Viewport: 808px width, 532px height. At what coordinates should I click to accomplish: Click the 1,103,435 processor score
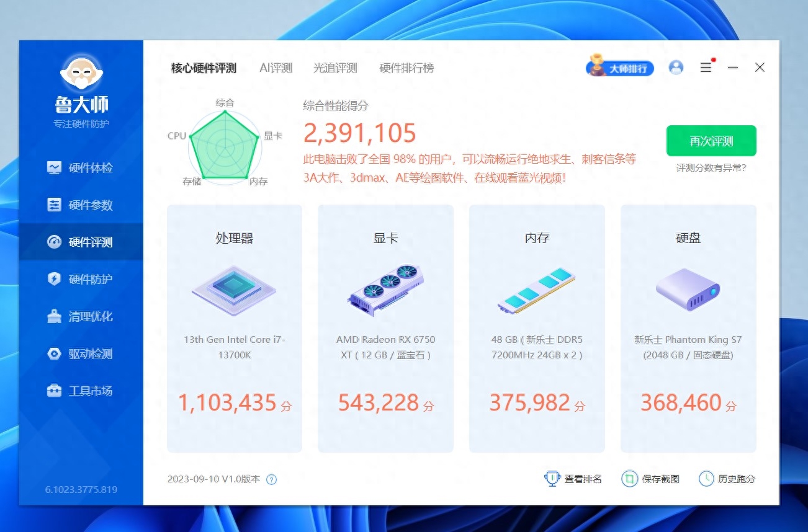tap(227, 402)
